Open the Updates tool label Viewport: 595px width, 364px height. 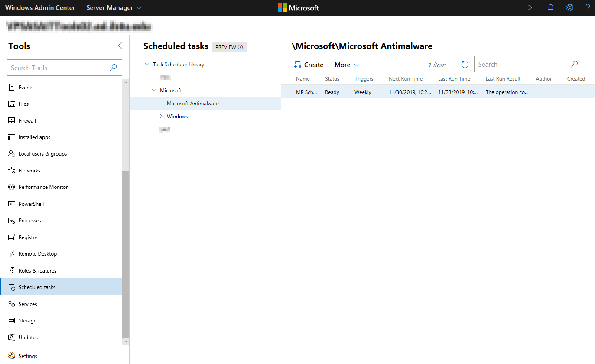(x=28, y=338)
